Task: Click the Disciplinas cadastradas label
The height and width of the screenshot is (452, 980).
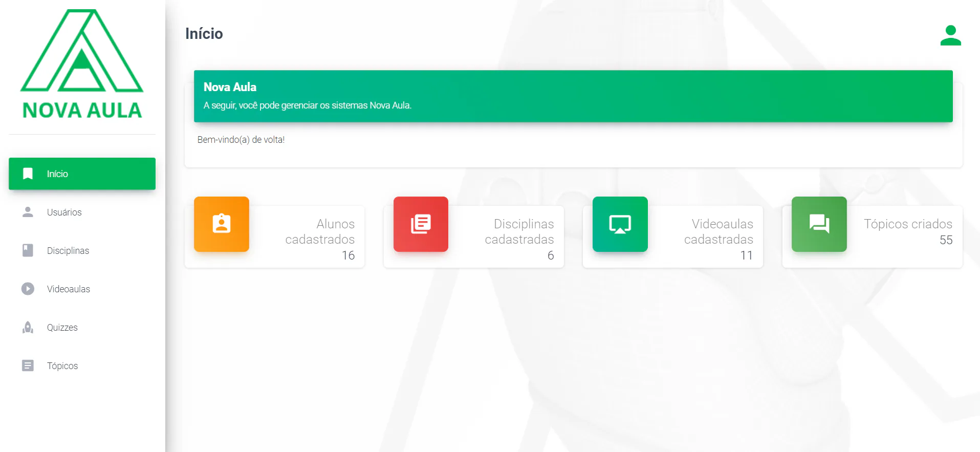Action: coord(519,231)
